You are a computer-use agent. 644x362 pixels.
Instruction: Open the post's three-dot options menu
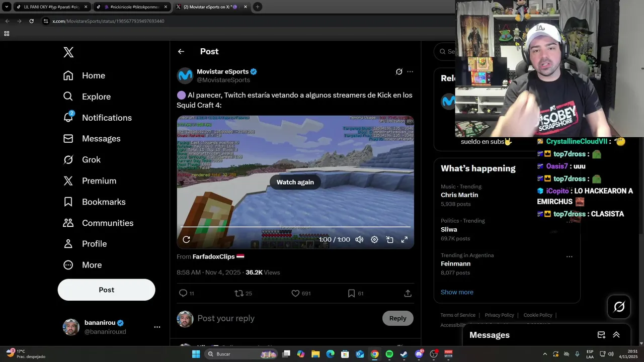click(x=410, y=72)
